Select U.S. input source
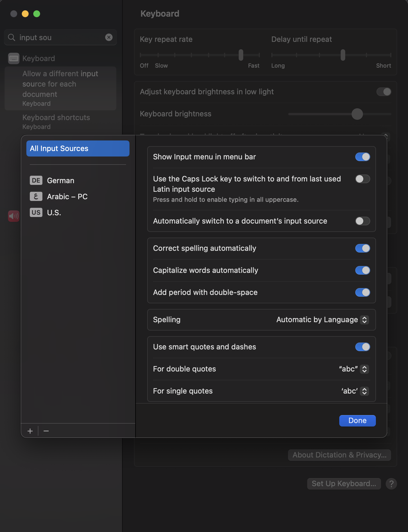This screenshot has width=408, height=532. coord(78,212)
